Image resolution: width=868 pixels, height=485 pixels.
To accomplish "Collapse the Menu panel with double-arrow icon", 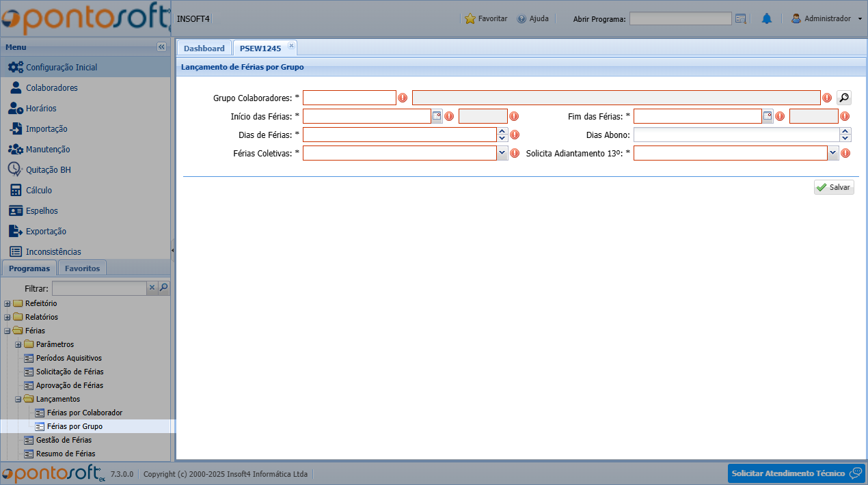I will [x=161, y=47].
